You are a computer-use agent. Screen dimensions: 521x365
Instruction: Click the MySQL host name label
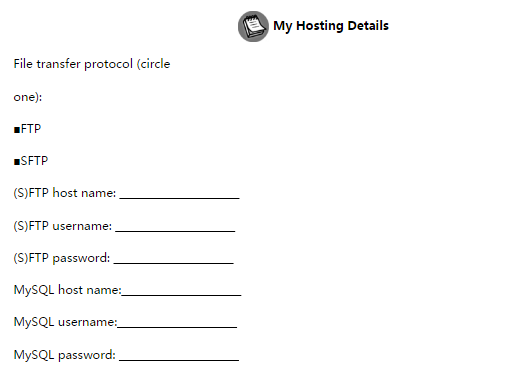[67, 290]
